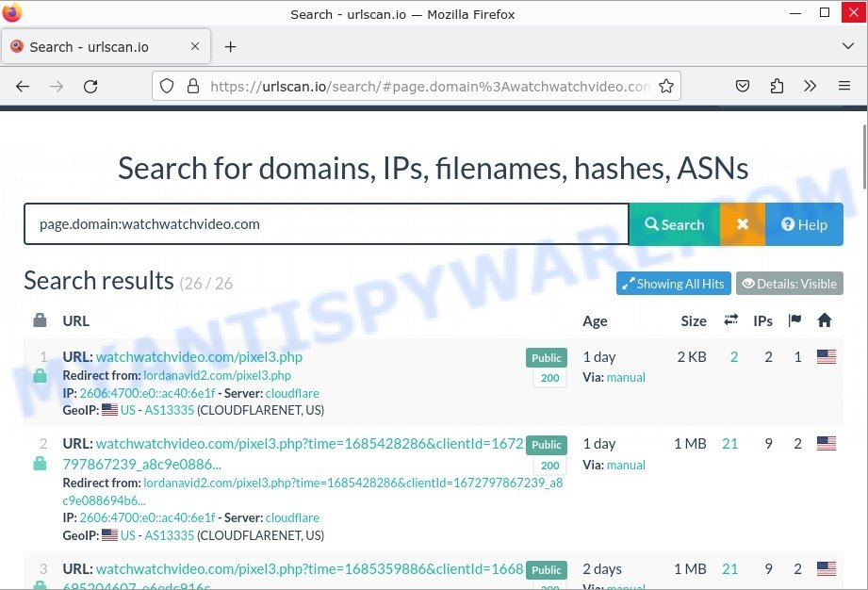868x590 pixels.
Task: Click the 'manual' Via link in result 1
Action: [x=626, y=377]
